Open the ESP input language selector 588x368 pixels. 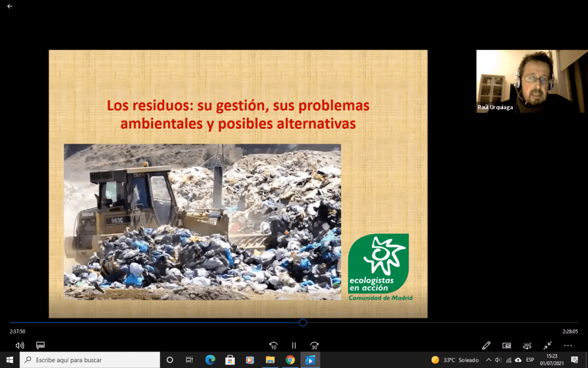pyautogui.click(x=529, y=360)
